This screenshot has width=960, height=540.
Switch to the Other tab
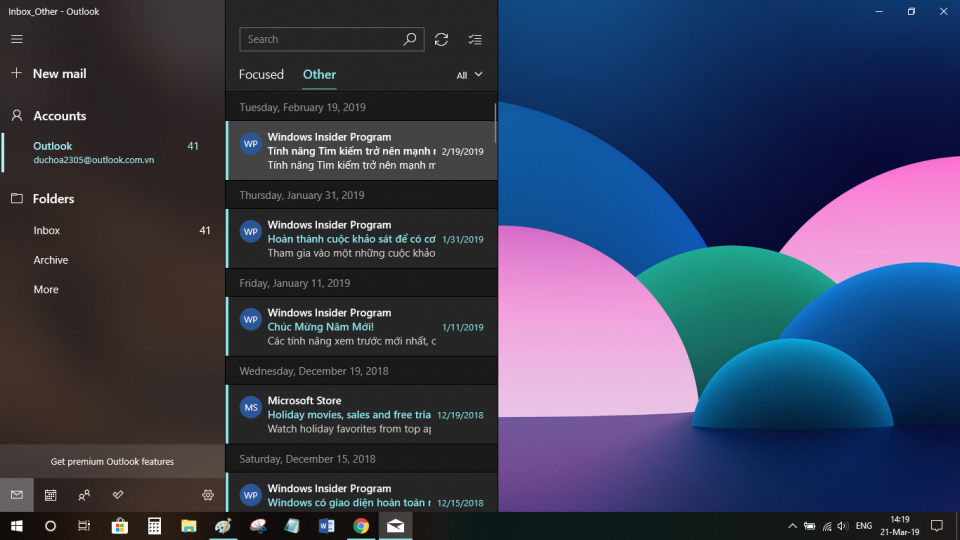(x=319, y=75)
